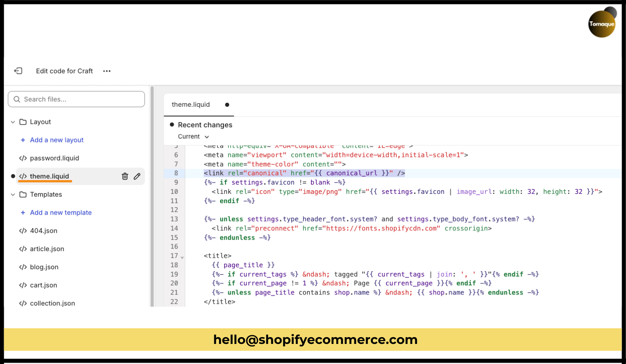The height and width of the screenshot is (364, 626).
Task: Collapse the Templates folder chevron
Action: tap(13, 195)
